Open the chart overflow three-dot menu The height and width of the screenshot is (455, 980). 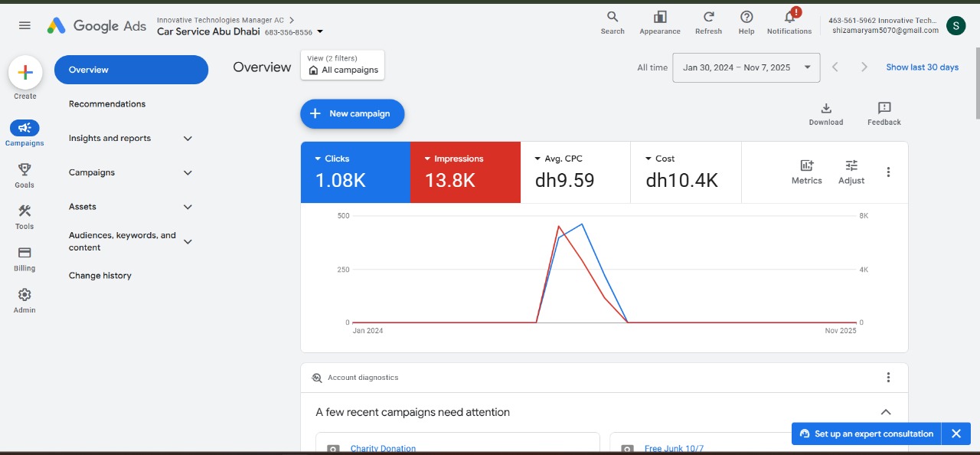point(888,172)
